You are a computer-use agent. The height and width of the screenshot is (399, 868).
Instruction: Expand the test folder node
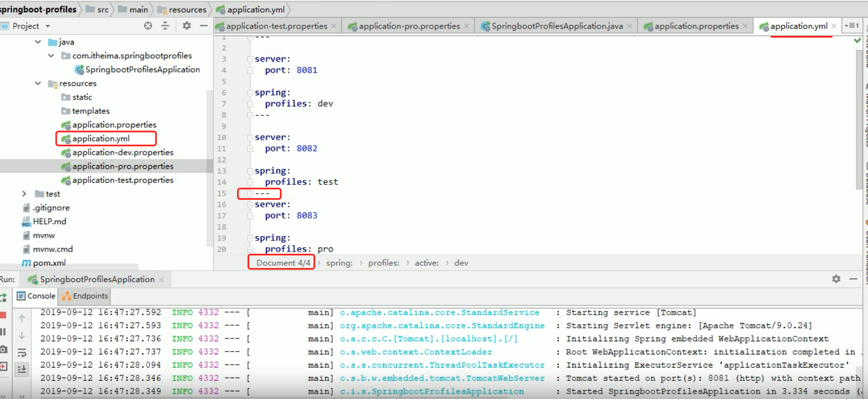click(24, 194)
